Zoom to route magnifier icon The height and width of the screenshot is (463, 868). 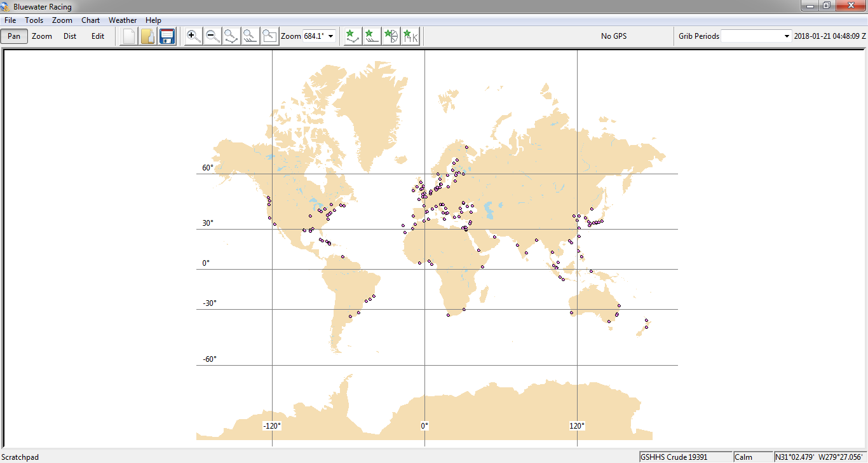coord(232,36)
